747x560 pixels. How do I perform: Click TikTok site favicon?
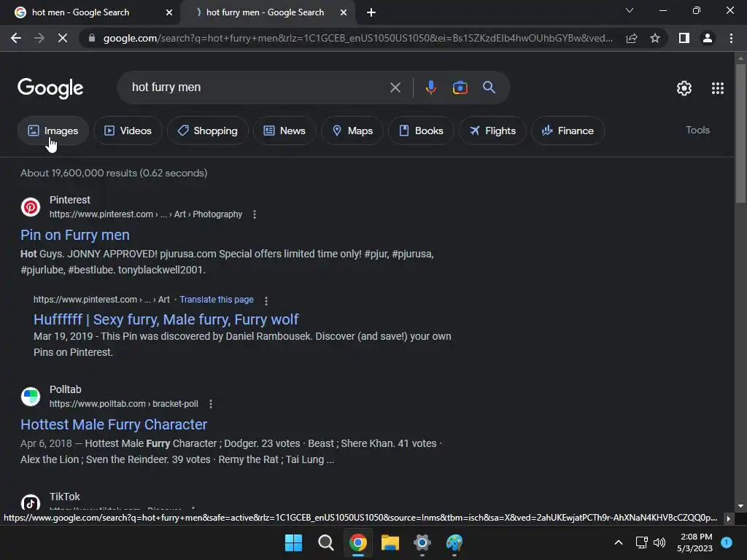tap(31, 502)
